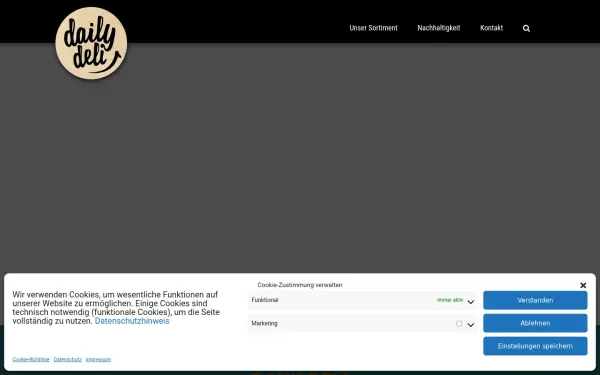Expand the Funktional cookie section

471,302
